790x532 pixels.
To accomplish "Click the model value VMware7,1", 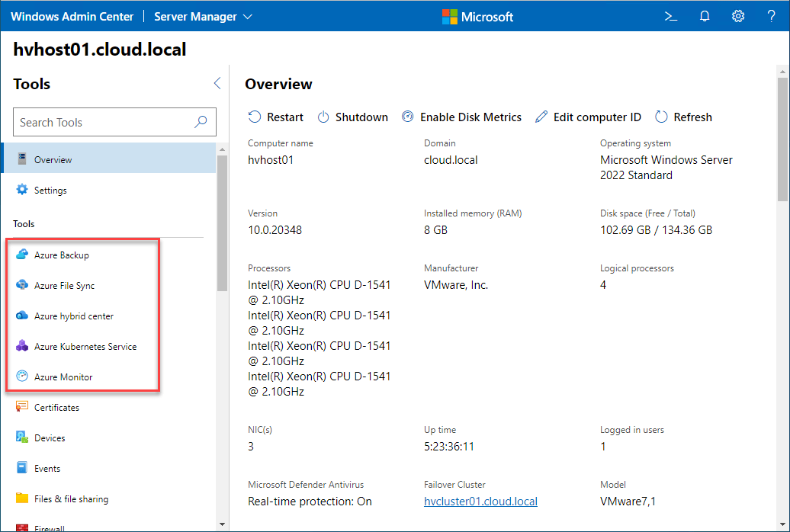I will (628, 502).
